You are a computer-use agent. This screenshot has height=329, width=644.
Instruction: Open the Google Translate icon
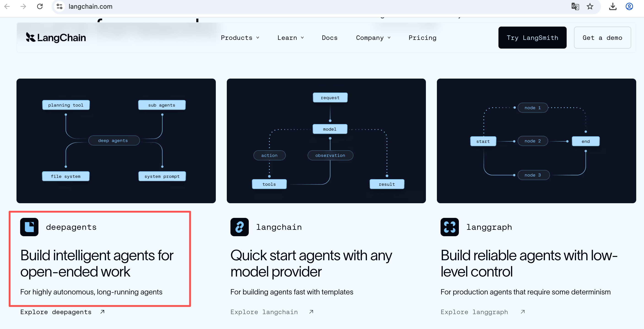click(x=575, y=6)
